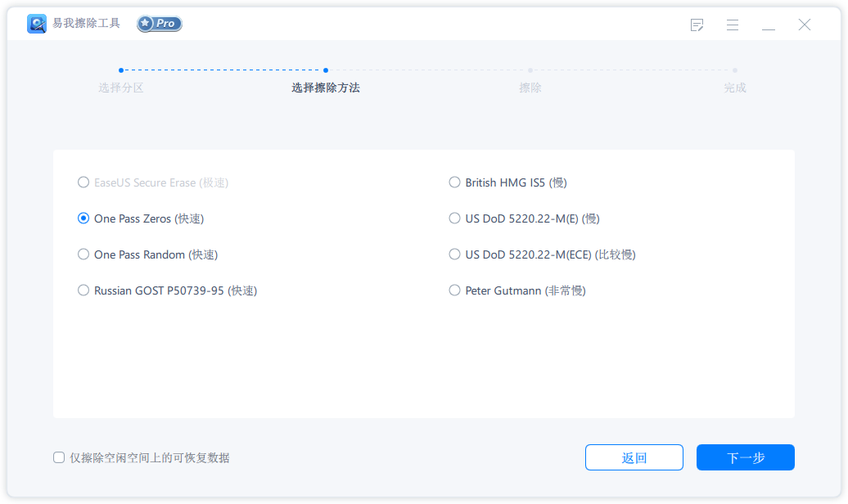This screenshot has height=504, width=848.
Task: Click the 易我擦除工具 title text
Action: click(86, 23)
